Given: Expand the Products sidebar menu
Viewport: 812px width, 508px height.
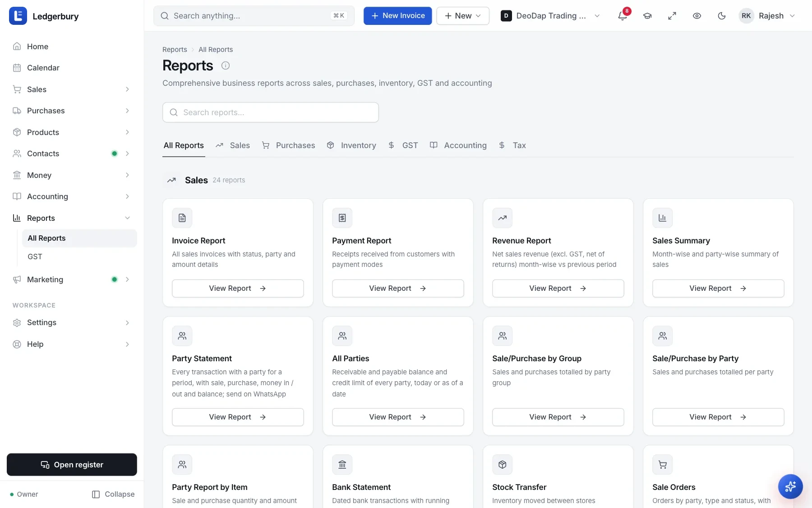Looking at the screenshot, I should (72, 132).
